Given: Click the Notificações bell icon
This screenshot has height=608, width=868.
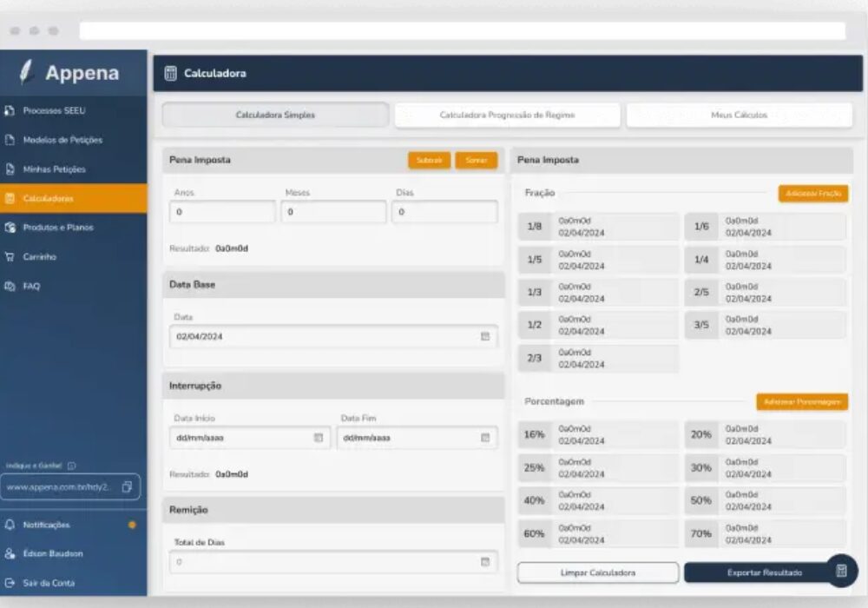Looking at the screenshot, I should (x=10, y=525).
